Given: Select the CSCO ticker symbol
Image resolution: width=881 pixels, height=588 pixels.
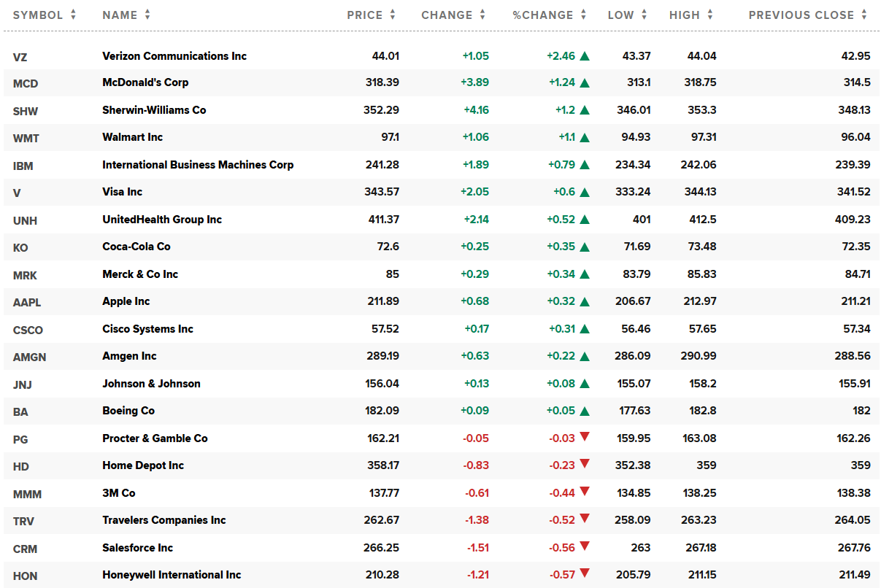Looking at the screenshot, I should tap(28, 330).
